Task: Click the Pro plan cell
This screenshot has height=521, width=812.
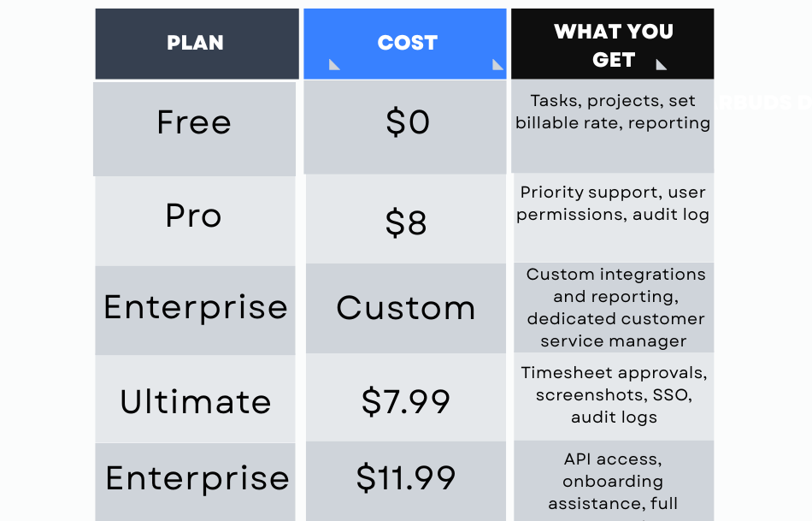Action: (x=195, y=221)
